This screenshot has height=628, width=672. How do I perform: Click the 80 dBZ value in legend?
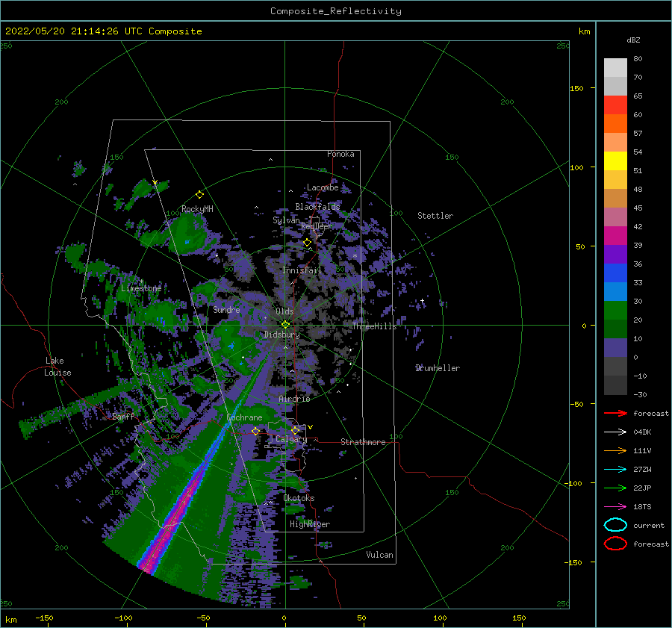tap(638, 59)
